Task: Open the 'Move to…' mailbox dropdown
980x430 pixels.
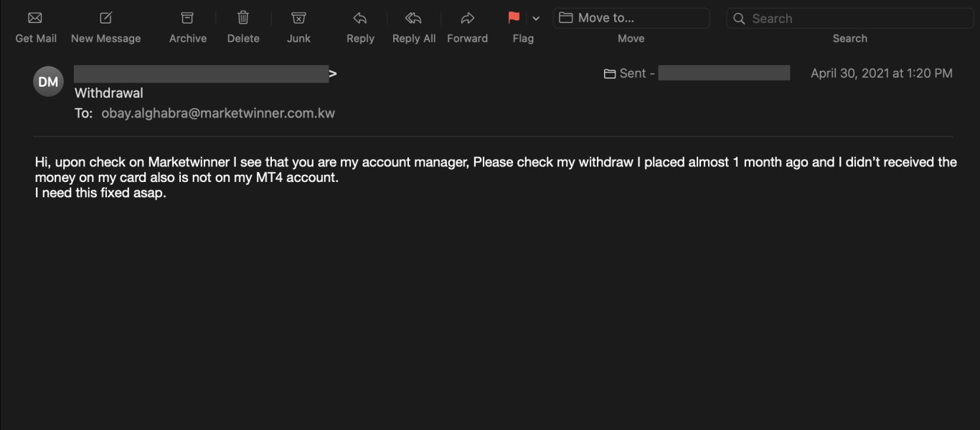Action: coord(631,18)
